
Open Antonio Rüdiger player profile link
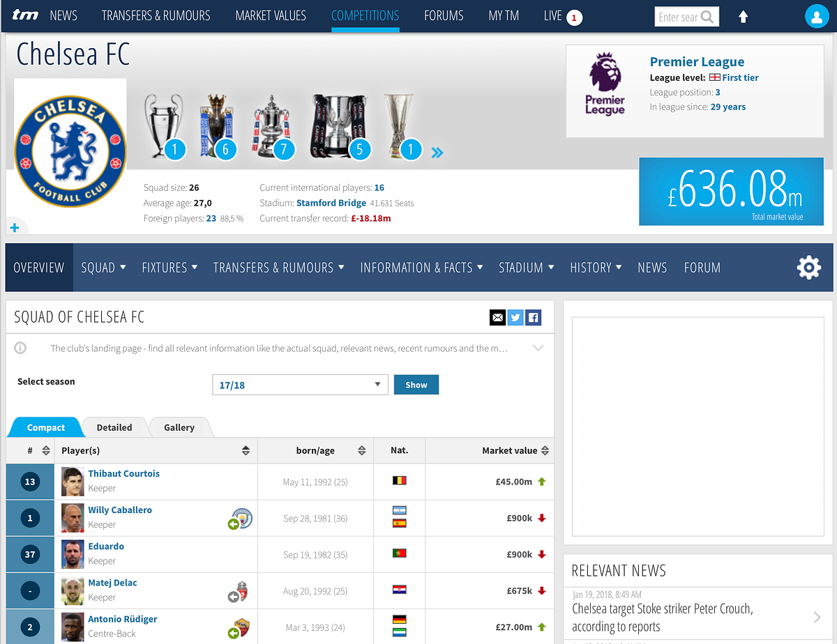pos(123,619)
